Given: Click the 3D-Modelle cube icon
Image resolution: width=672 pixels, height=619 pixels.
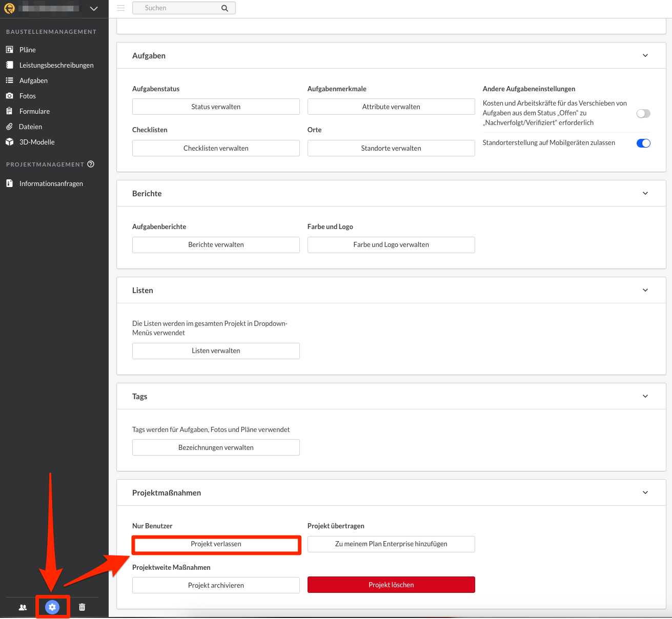Looking at the screenshot, I should [9, 142].
